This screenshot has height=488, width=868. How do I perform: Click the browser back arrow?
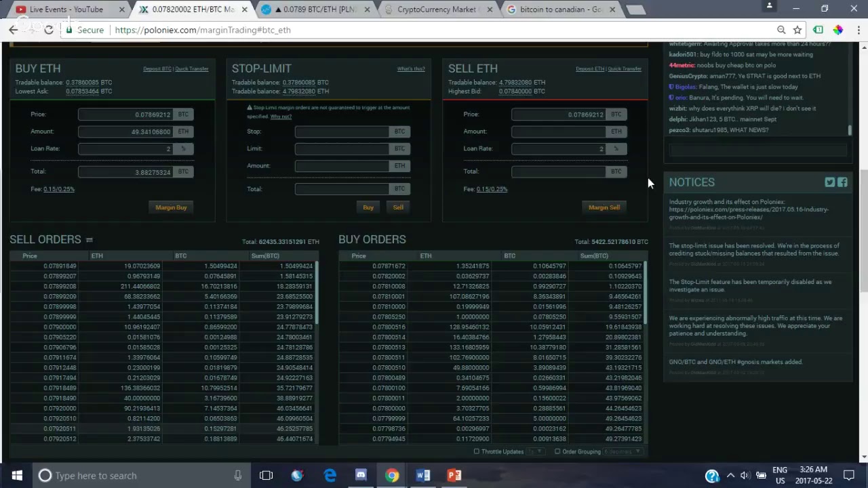click(x=13, y=30)
